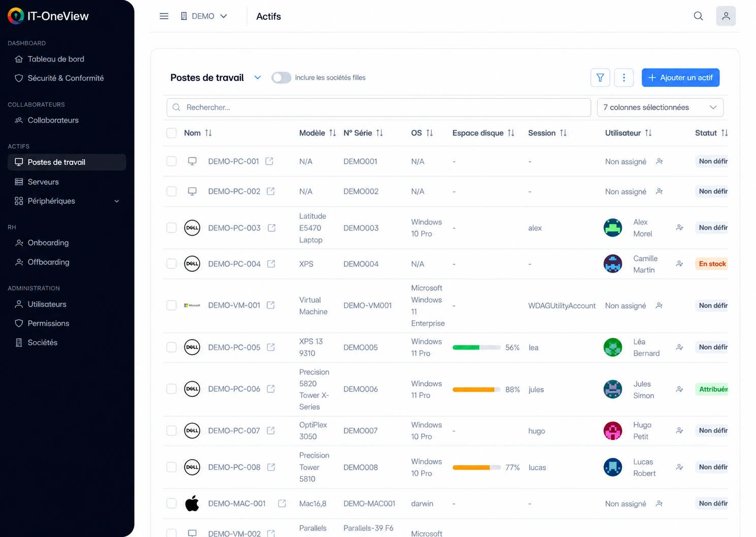The height and width of the screenshot is (537, 756).
Task: Expand the Périphériques sidebar chevron
Action: 117,201
